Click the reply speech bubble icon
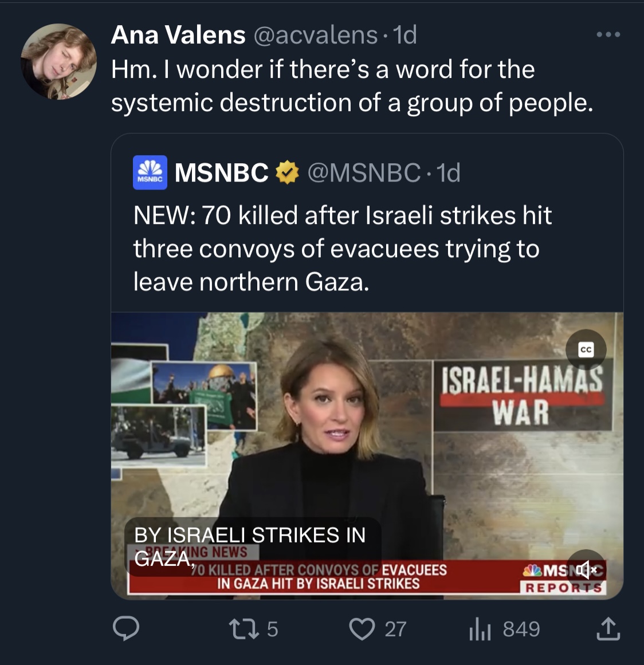 pyautogui.click(x=125, y=629)
